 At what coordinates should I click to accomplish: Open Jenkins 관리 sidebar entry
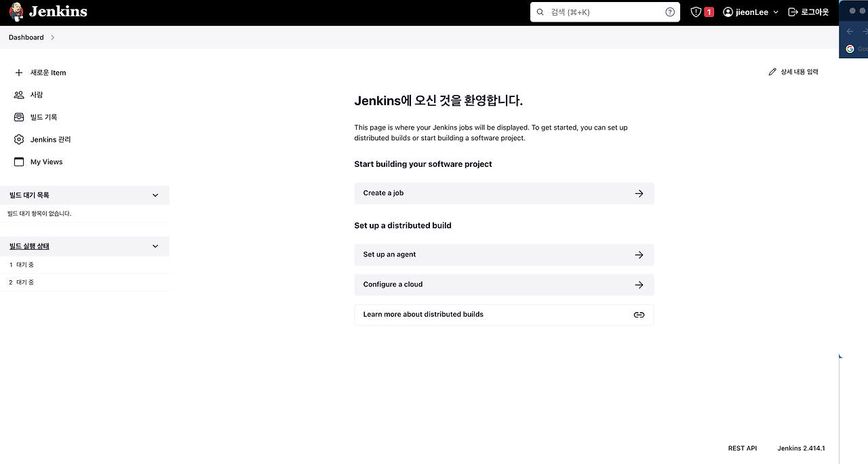point(51,140)
